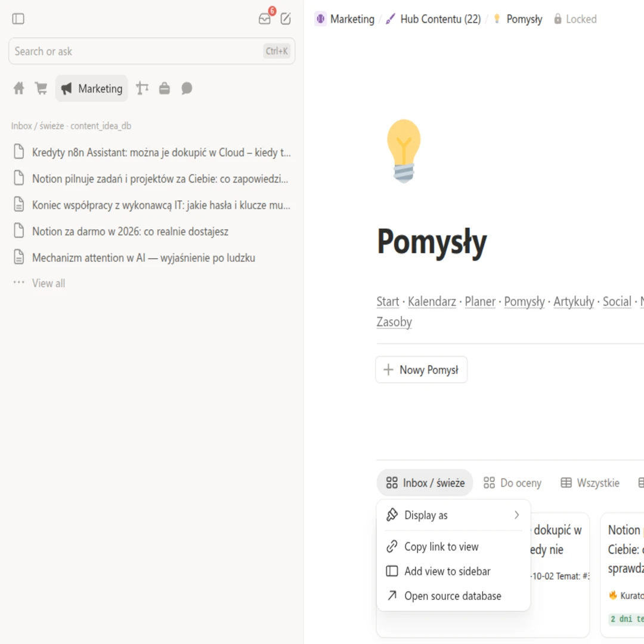
Task: Click the light bulb page icon
Action: [404, 151]
